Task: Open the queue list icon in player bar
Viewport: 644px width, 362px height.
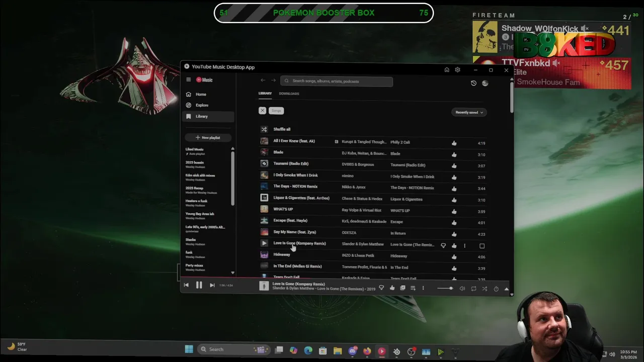Action: point(413,288)
